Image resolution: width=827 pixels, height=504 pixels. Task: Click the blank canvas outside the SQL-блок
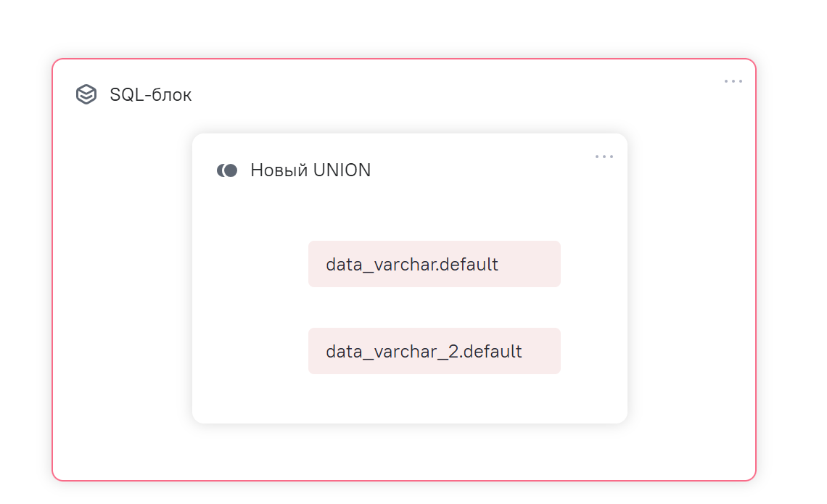coord(791,290)
